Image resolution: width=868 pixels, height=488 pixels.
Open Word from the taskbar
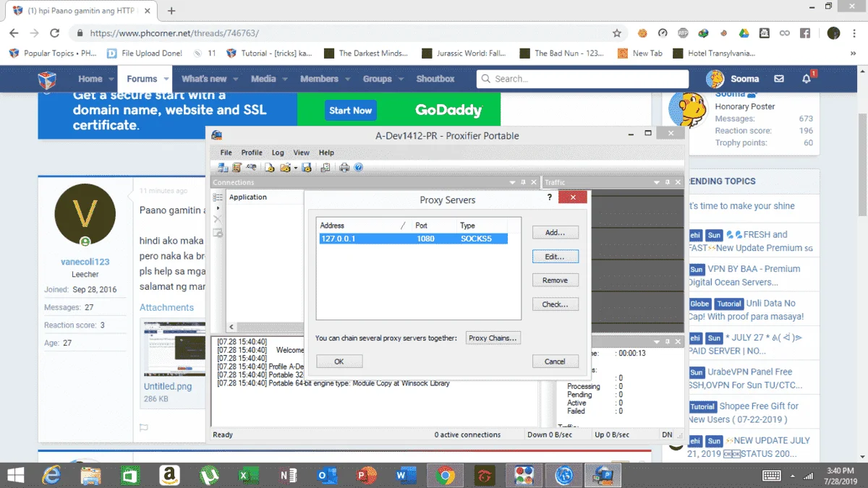[405, 475]
